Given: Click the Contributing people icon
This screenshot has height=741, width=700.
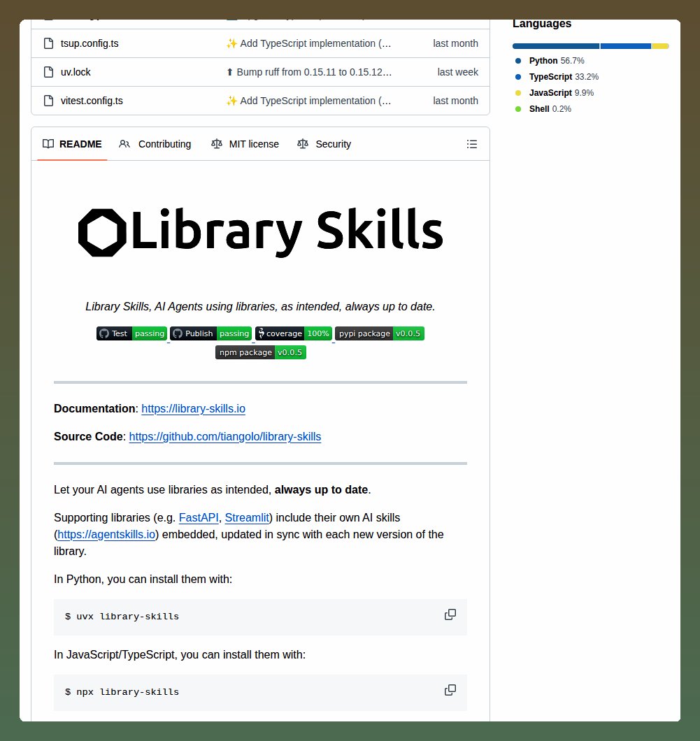Looking at the screenshot, I should coord(124,144).
